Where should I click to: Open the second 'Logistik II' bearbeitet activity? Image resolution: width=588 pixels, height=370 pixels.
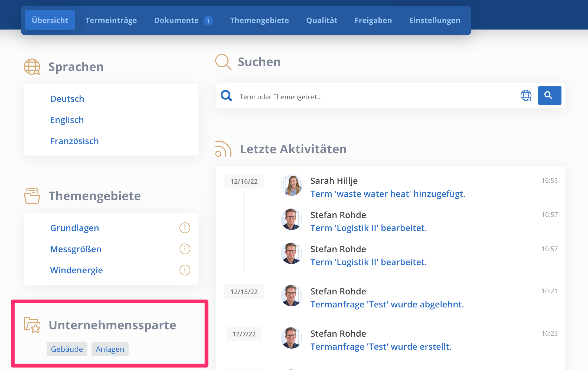coord(368,262)
